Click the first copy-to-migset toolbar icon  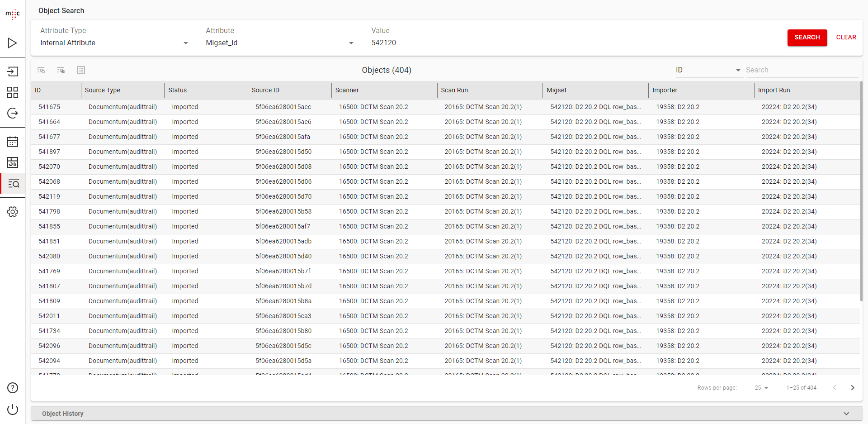41,70
